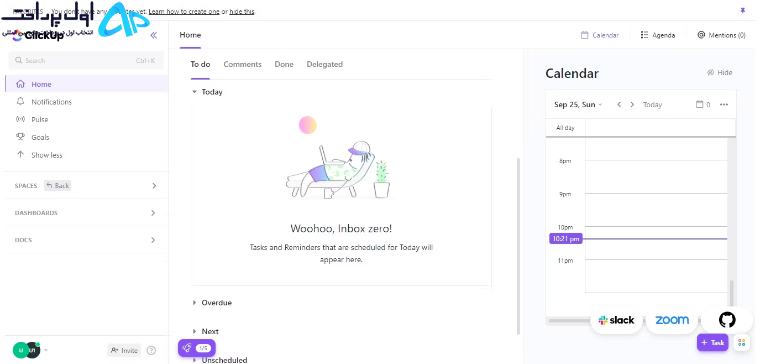The height and width of the screenshot is (364, 762).
Task: Collapse the Today section
Action: click(x=195, y=92)
